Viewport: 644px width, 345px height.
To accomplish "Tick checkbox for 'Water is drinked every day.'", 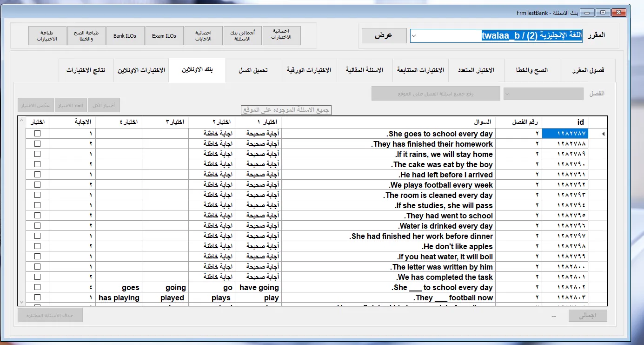I will (38, 226).
